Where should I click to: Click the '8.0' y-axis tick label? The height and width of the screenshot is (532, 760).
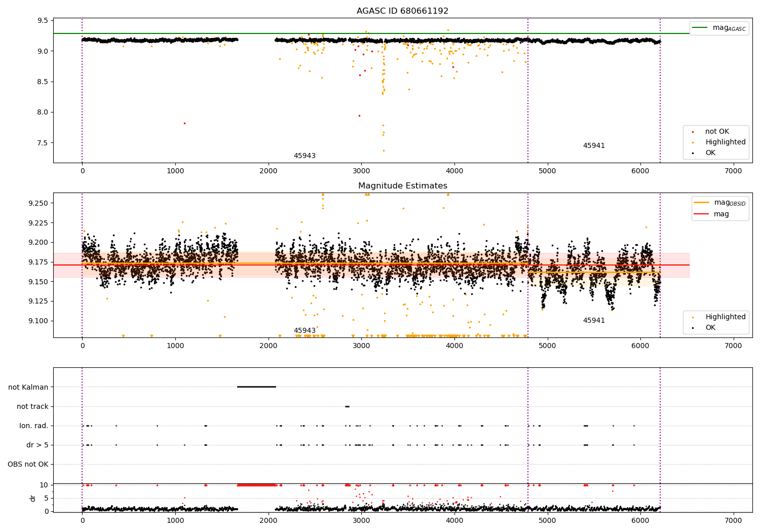tap(44, 112)
